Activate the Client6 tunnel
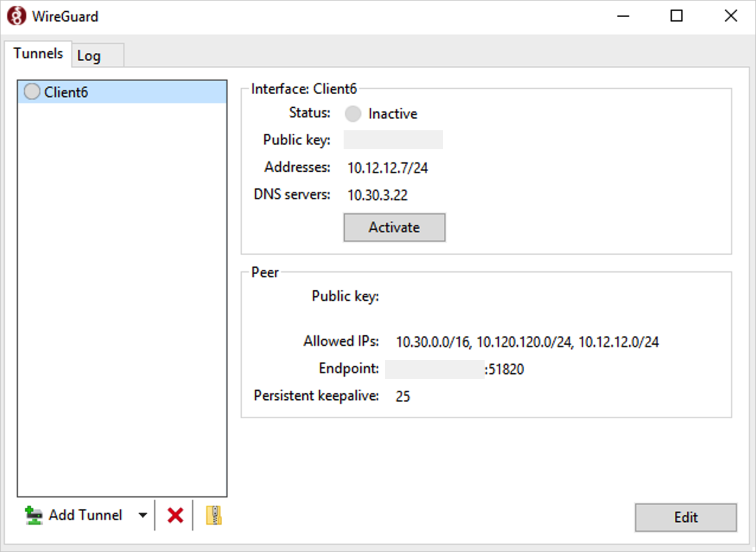Screen dimensions: 756x552 [x=394, y=227]
